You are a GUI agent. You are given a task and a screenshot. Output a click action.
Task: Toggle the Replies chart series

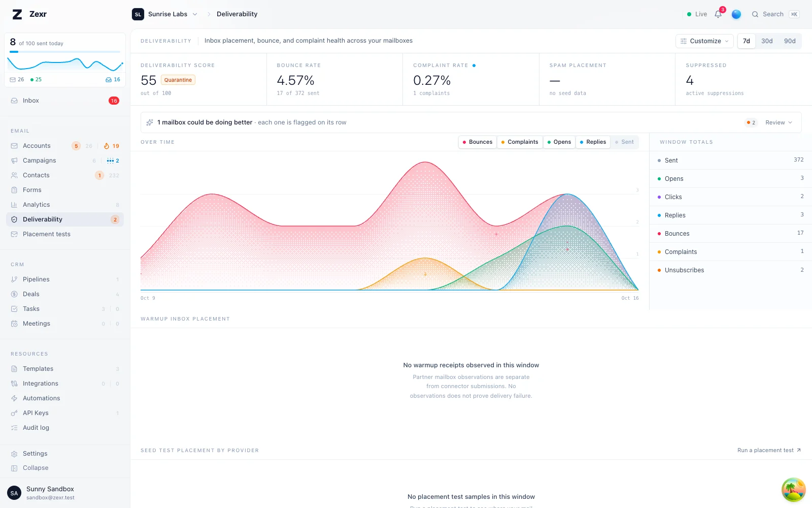[x=593, y=142]
